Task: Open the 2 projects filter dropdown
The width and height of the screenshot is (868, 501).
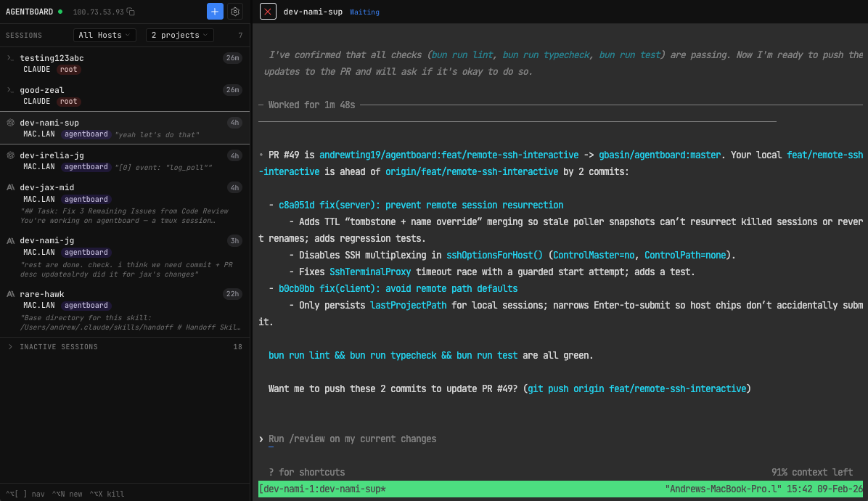Action: [x=179, y=35]
